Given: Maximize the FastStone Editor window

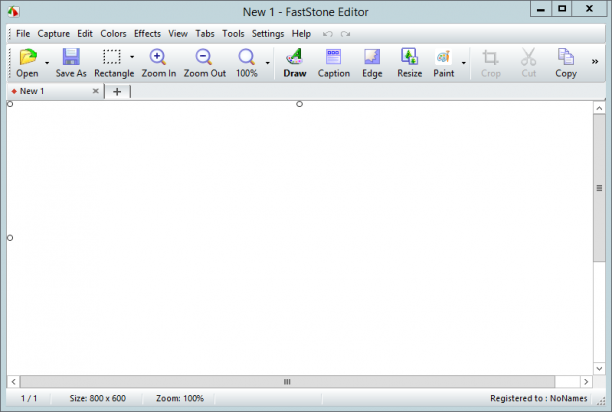Looking at the screenshot, I should pyautogui.click(x=562, y=9).
